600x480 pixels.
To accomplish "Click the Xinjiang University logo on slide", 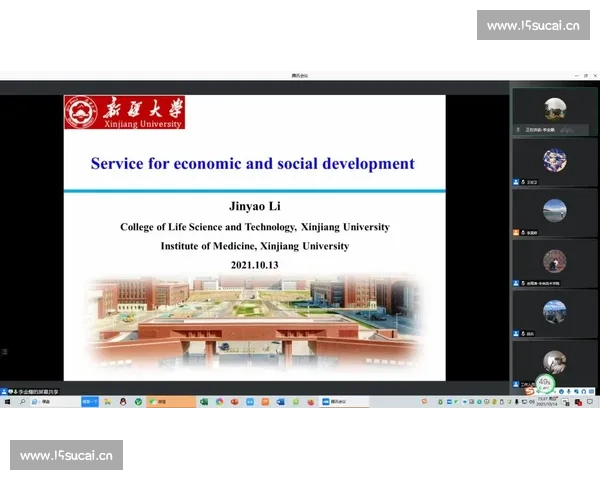I will 124,112.
